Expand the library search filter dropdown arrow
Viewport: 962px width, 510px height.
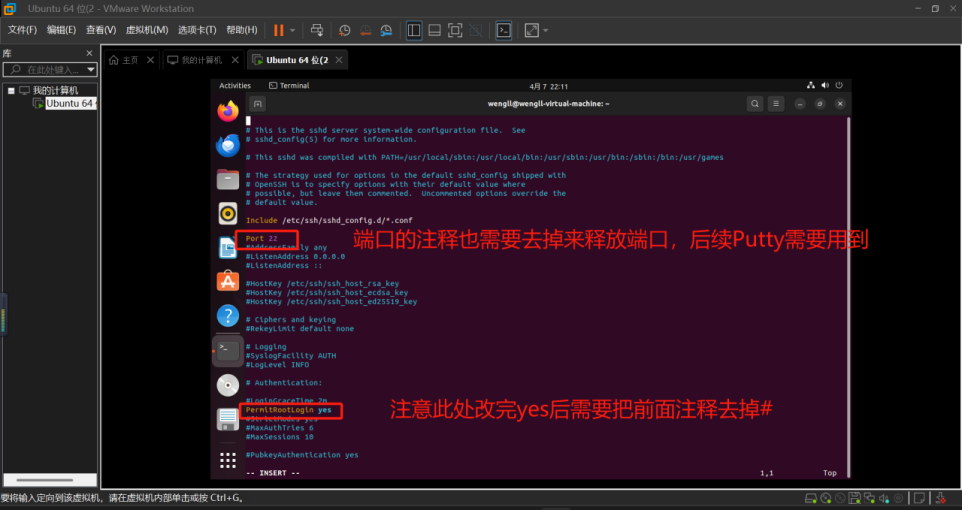point(91,69)
